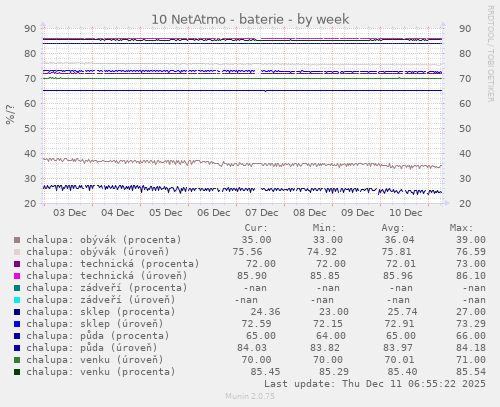Select legend label chalupa: technická (procenta)
Image resolution: width=500 pixels, height=407 pixels.
[x=113, y=264]
